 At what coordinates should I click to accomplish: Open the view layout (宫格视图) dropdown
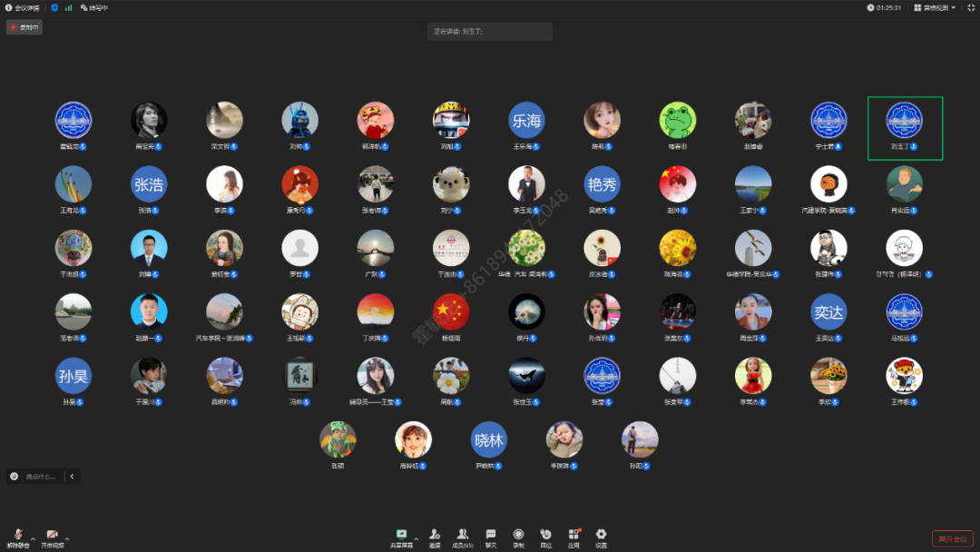point(935,7)
